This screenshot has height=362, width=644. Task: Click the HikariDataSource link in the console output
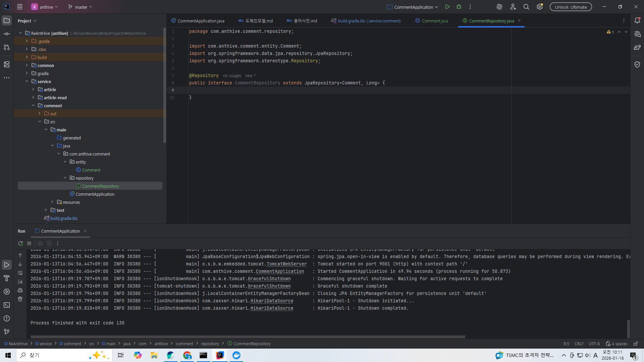click(272, 301)
